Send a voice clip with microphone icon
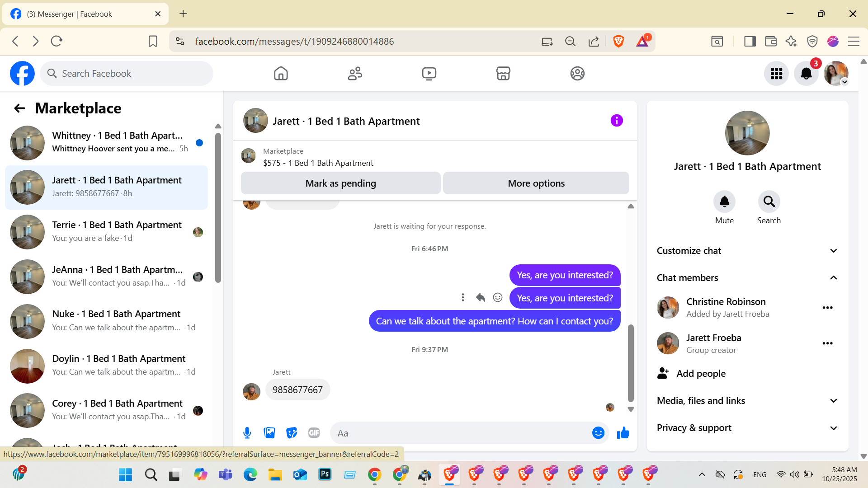Screen dimensions: 868x488 (247, 433)
